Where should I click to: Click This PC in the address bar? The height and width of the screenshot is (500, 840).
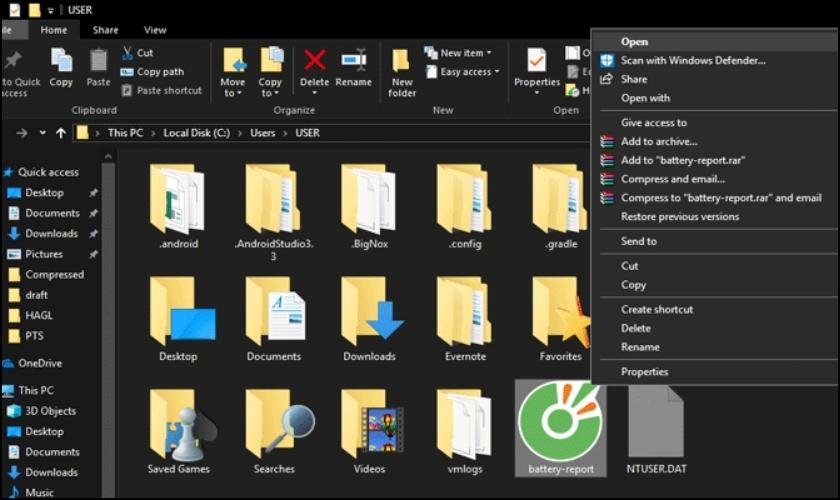(x=125, y=133)
